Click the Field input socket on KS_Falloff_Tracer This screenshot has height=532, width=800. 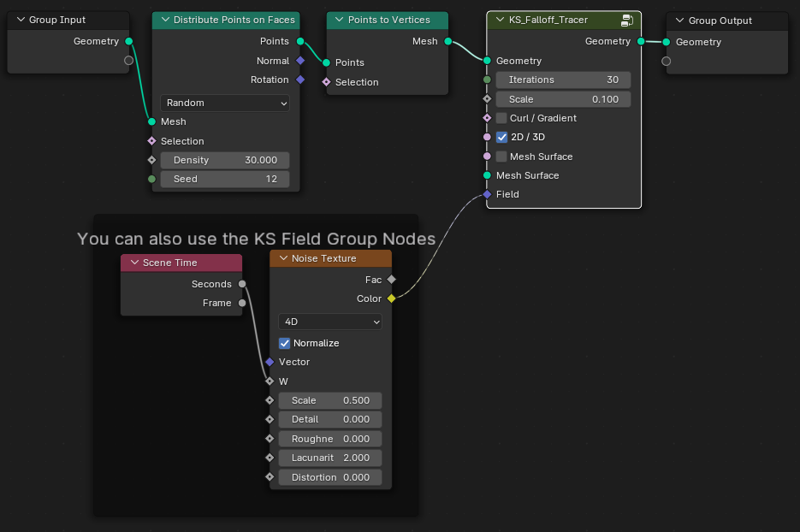click(487, 194)
